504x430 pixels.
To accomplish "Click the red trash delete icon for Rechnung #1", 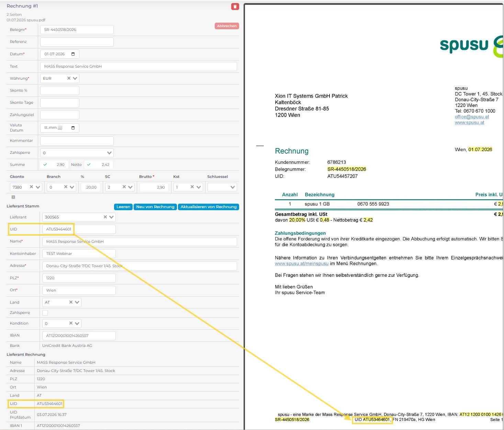I will (x=235, y=7).
